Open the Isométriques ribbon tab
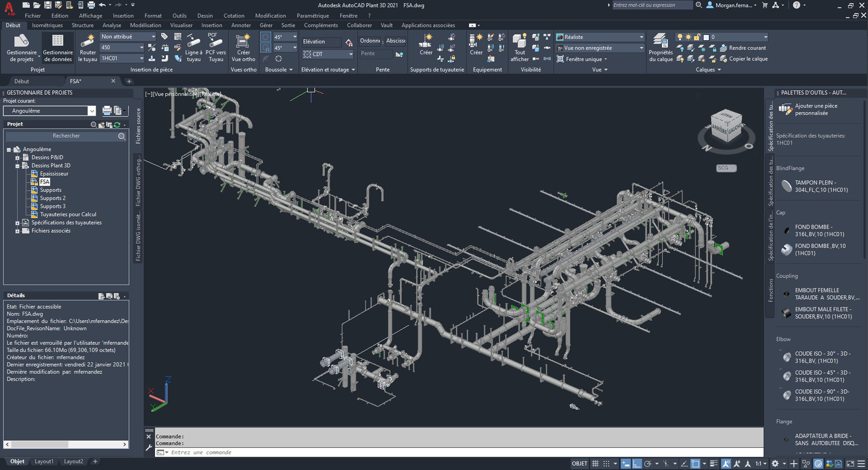868x470 pixels. click(47, 25)
